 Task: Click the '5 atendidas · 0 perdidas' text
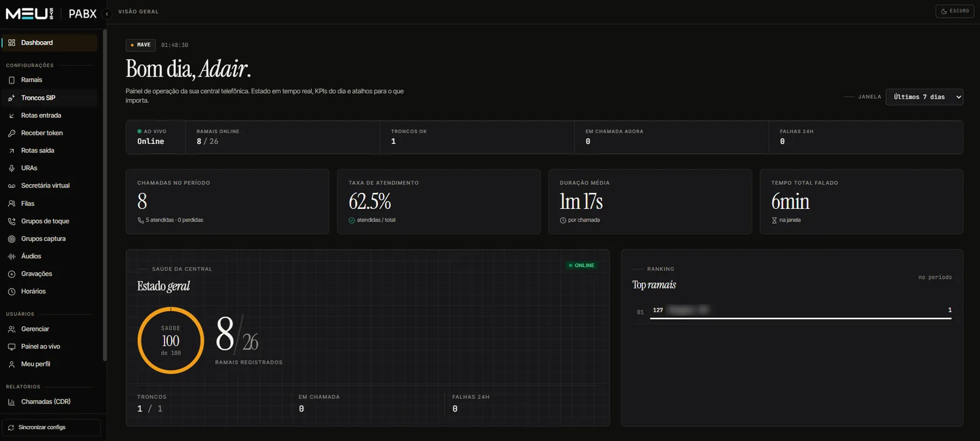click(175, 220)
